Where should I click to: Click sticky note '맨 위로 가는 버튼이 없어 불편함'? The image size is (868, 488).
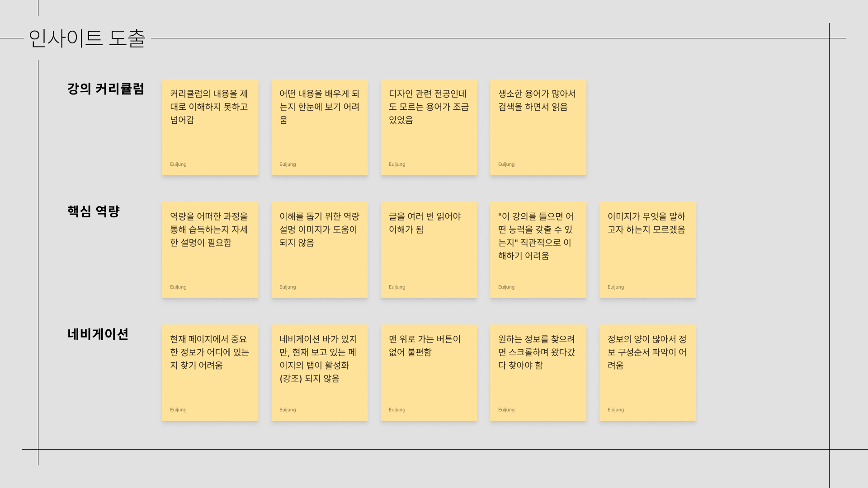pyautogui.click(x=429, y=373)
